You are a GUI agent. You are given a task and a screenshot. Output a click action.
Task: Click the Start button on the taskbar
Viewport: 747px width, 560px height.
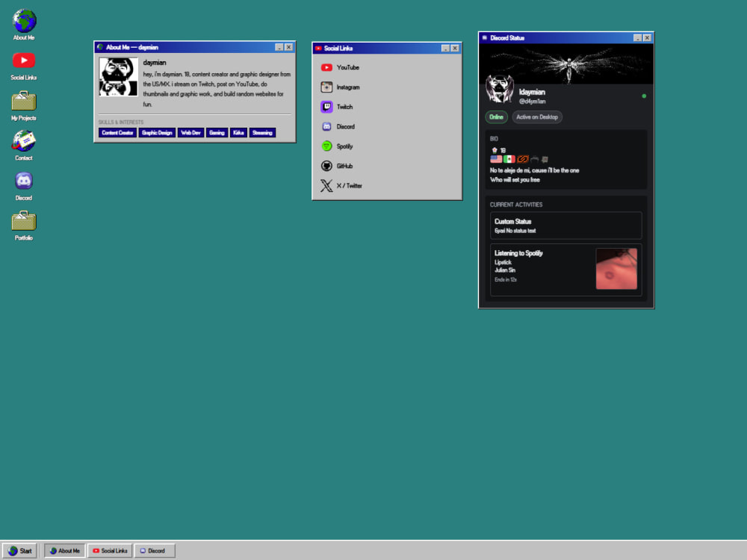[x=19, y=551]
